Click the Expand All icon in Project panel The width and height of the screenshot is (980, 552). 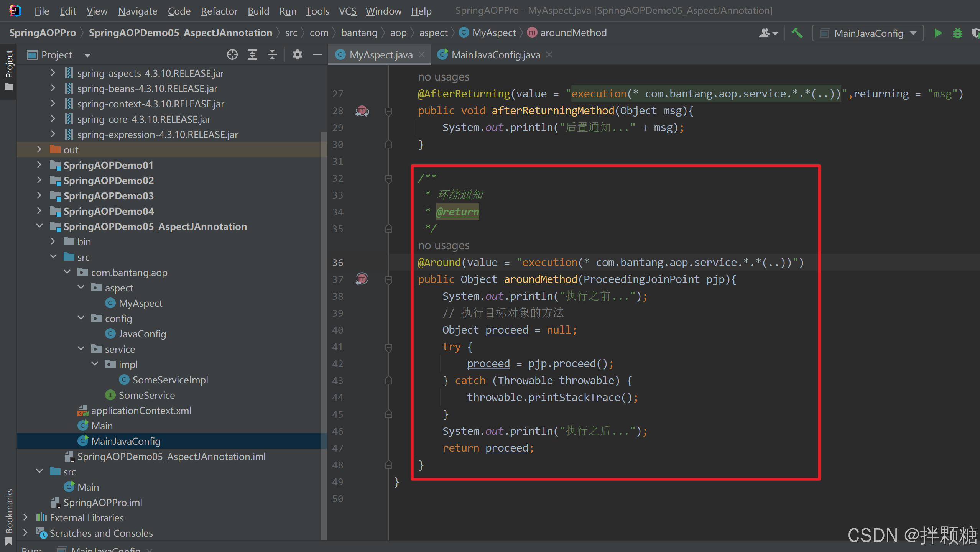pyautogui.click(x=252, y=55)
